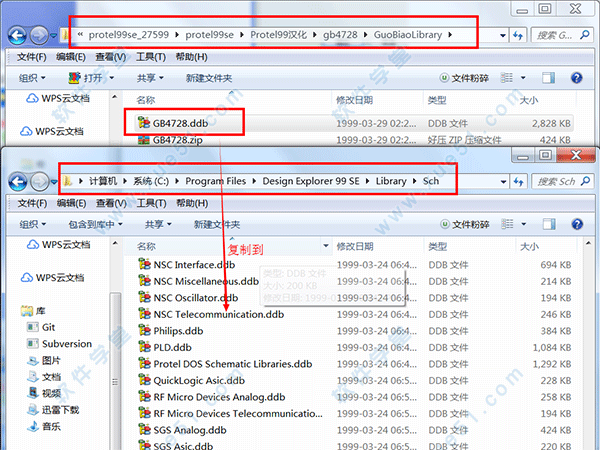600x450 pixels.
Task: Open help in Sch window
Action: tap(577, 224)
